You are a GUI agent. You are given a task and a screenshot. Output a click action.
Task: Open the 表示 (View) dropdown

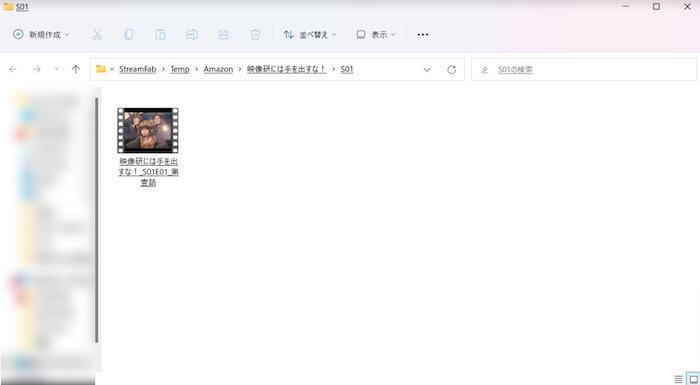[x=376, y=34]
